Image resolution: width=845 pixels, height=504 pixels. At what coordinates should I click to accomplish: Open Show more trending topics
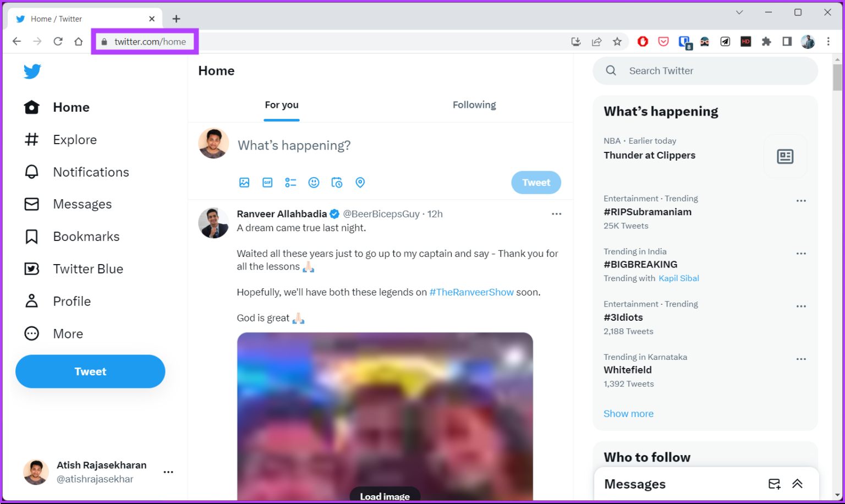pyautogui.click(x=628, y=413)
